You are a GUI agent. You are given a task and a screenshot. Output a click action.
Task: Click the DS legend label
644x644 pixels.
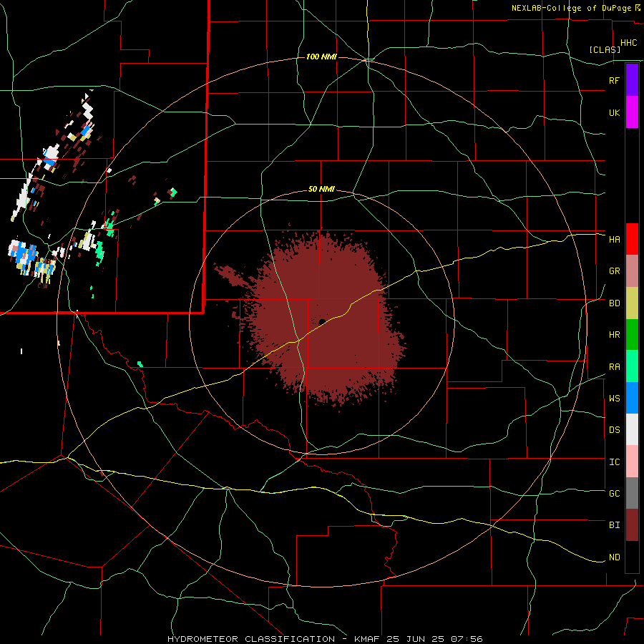pos(614,429)
